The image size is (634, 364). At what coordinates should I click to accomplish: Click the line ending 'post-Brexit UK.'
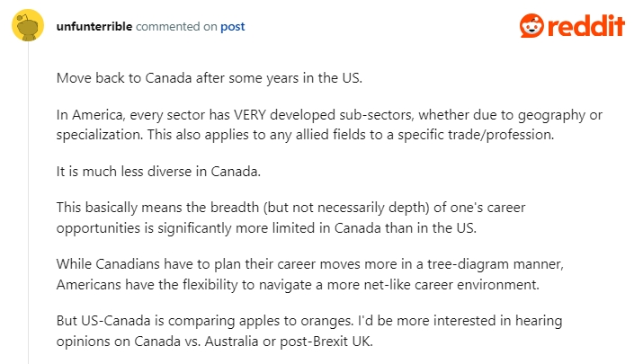coord(214,342)
